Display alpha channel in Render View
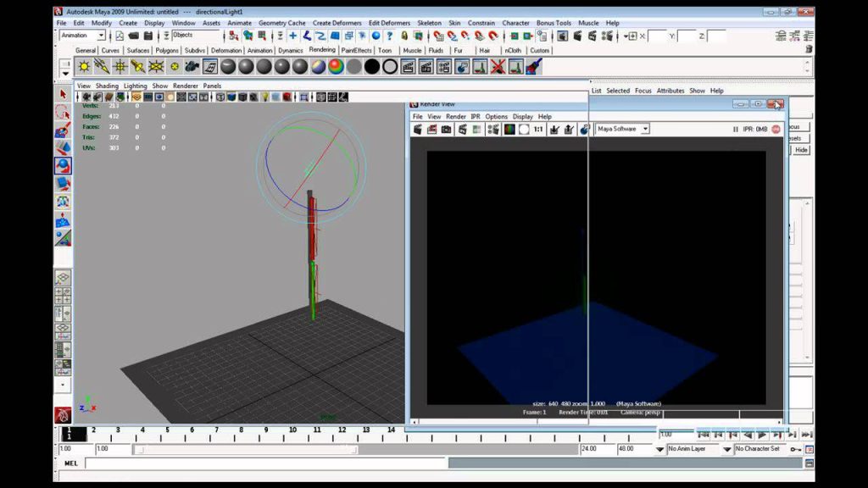 click(524, 129)
